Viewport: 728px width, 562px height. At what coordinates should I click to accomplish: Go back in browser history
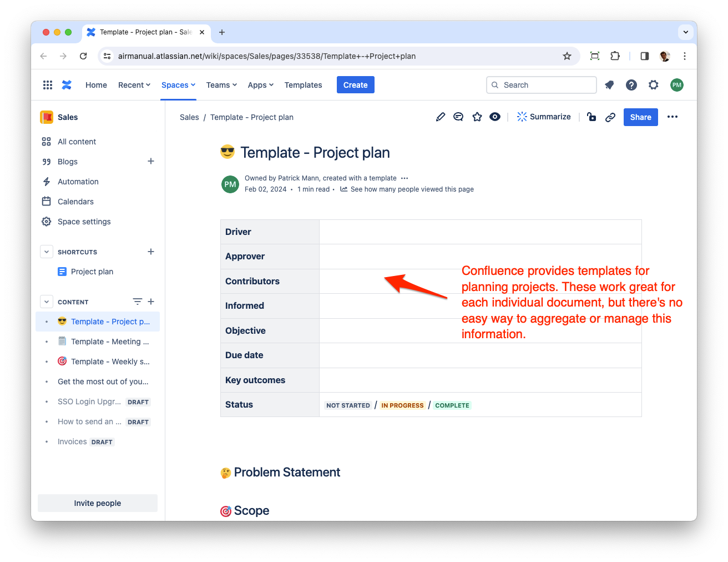43,56
